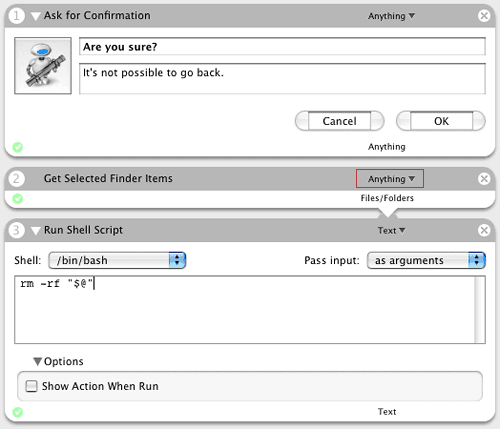
Task: Collapse the Options disclosure triangle
Action: coord(37,362)
